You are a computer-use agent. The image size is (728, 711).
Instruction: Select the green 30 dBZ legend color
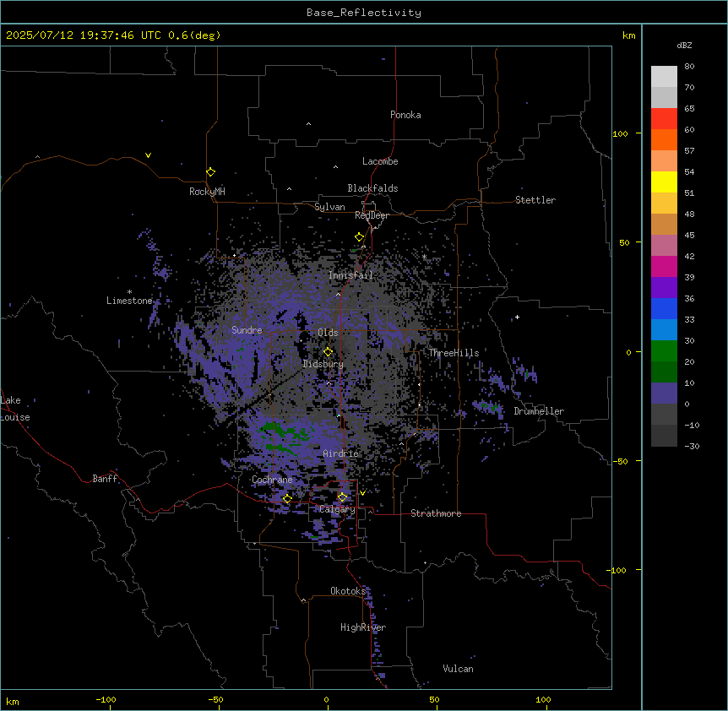pos(664,351)
